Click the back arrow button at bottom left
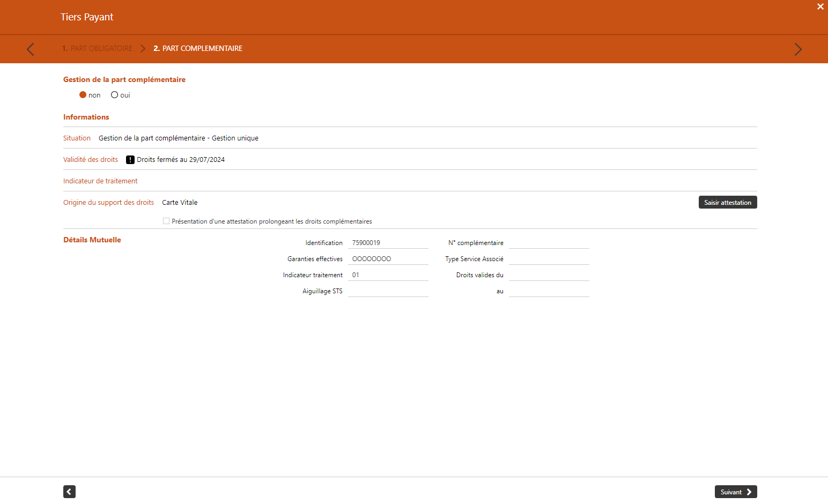This screenshot has width=828, height=504. pos(69,492)
